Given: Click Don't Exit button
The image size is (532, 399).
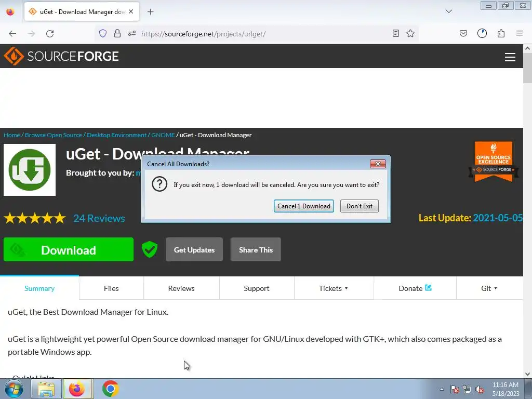Looking at the screenshot, I should click(x=360, y=206).
